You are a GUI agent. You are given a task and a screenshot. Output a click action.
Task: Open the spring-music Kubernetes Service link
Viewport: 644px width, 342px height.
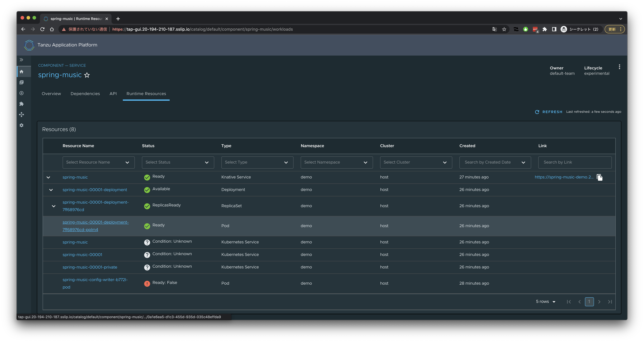click(x=75, y=242)
